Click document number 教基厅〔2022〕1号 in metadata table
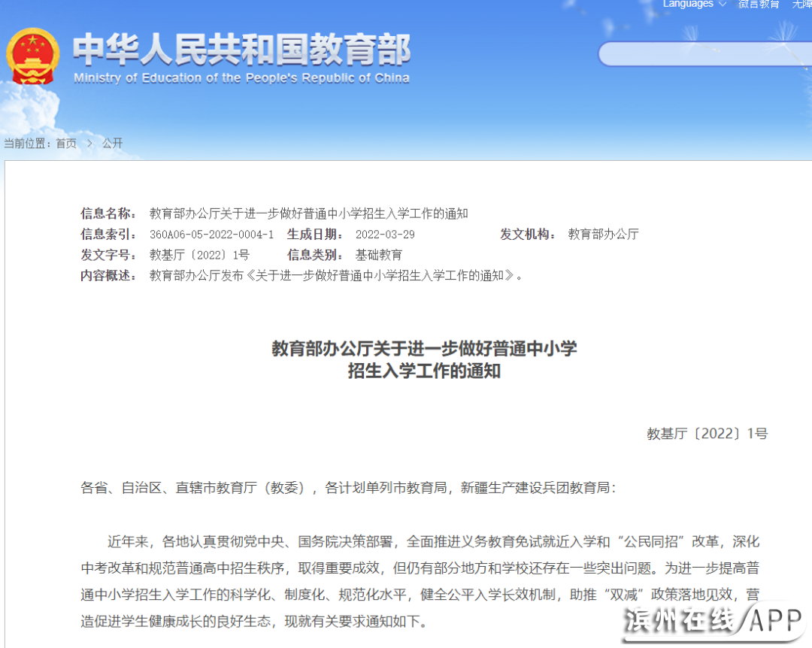The width and height of the screenshot is (812, 648). pos(199,255)
